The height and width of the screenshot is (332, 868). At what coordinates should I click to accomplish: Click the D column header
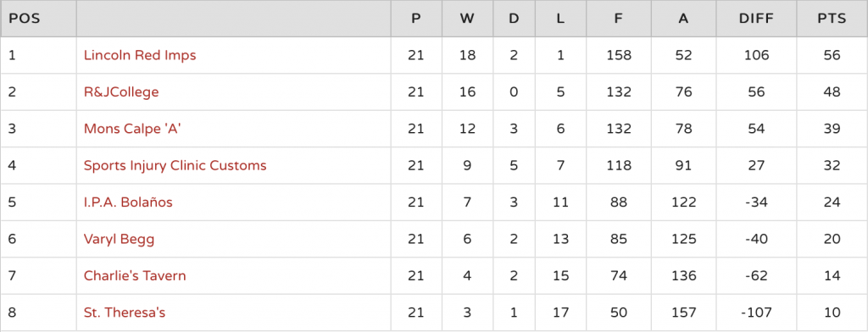(514, 19)
